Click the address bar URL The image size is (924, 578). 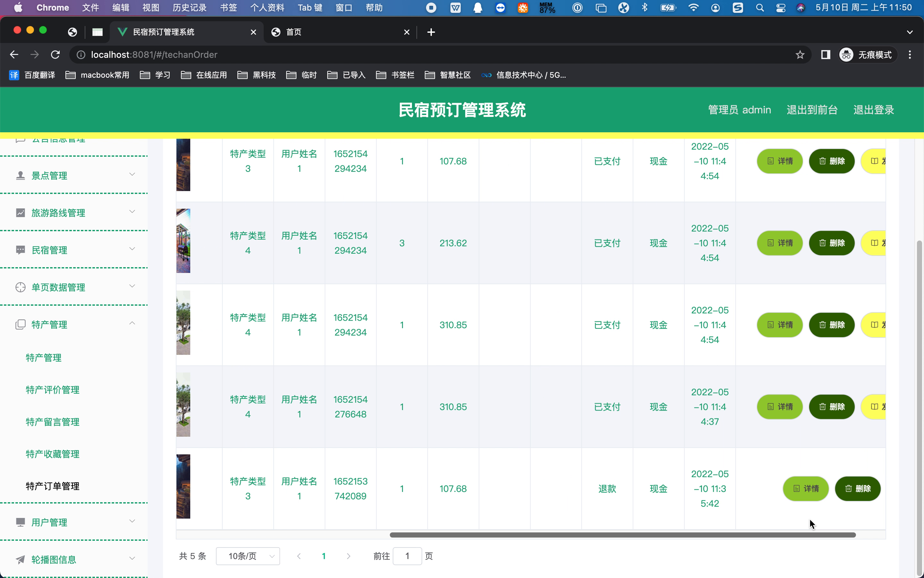pos(154,55)
